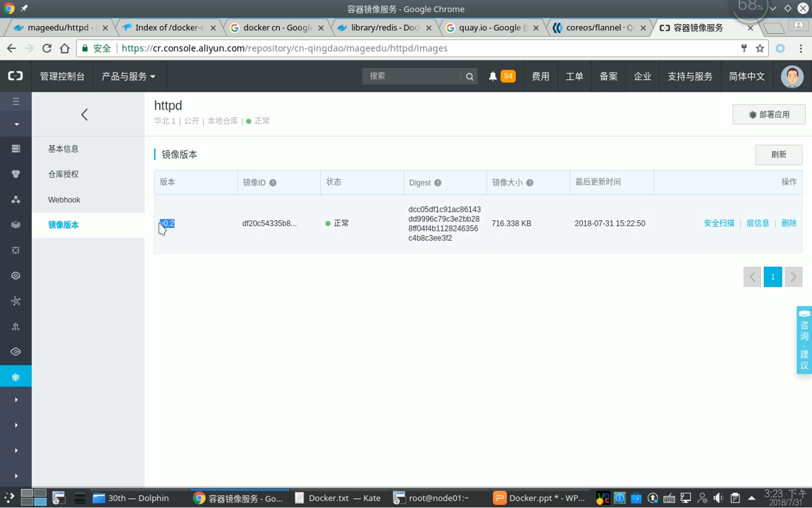Screen dimensions: 812x508
Task: Show hidden tray icons with up arrow
Action: (x=751, y=498)
